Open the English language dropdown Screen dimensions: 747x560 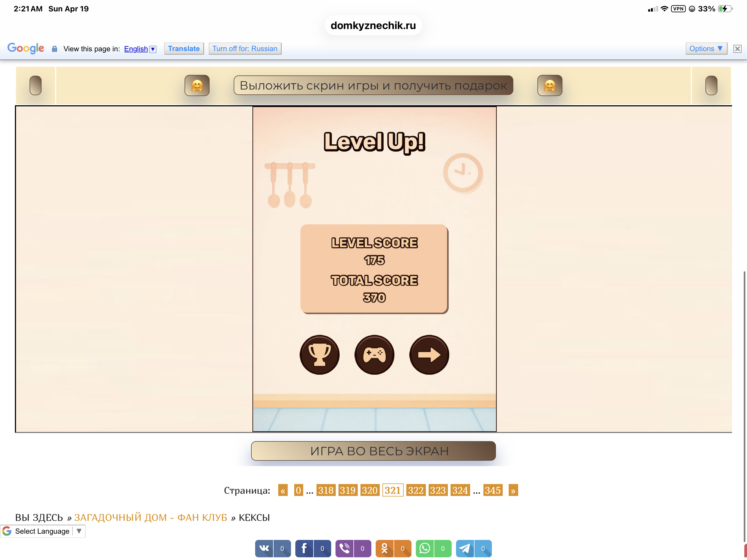click(140, 49)
